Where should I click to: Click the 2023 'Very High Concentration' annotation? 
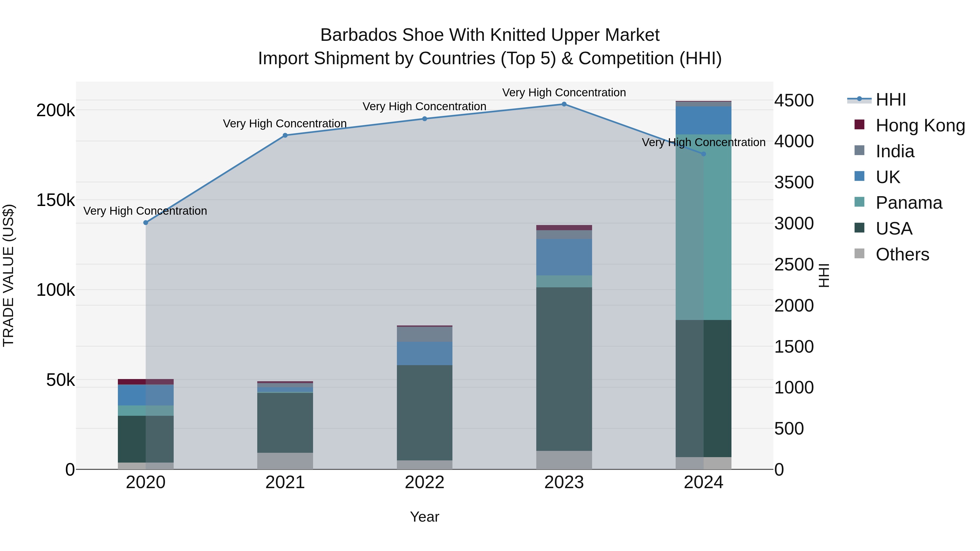(x=564, y=93)
